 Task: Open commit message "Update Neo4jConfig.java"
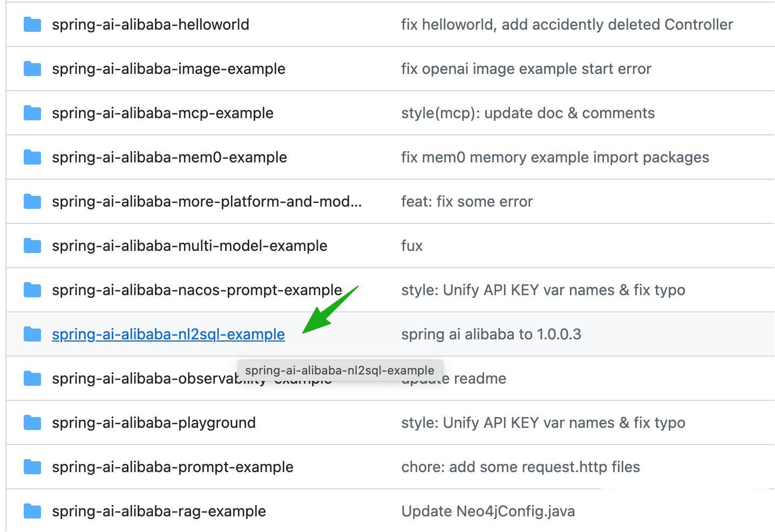point(487,511)
